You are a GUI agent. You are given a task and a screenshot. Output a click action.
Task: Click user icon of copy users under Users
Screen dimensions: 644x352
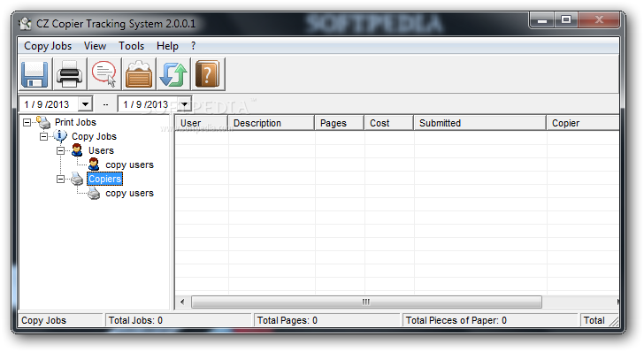[94, 165]
